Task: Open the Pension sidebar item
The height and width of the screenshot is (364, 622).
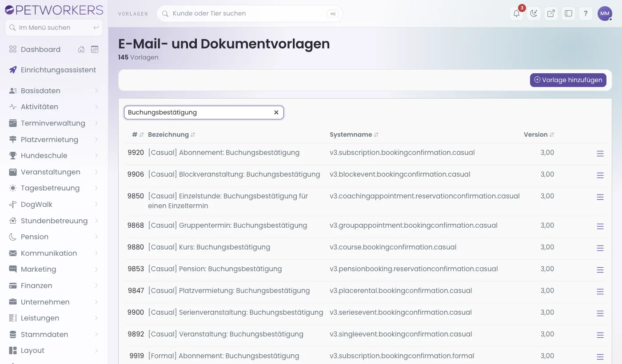Action: click(x=54, y=237)
